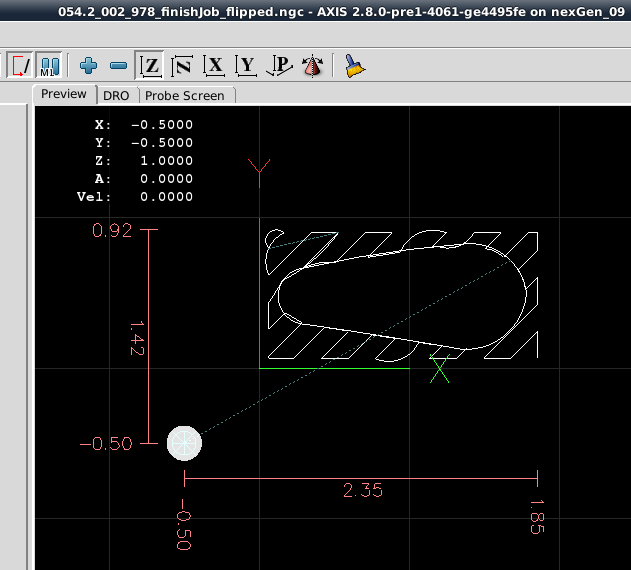This screenshot has width=631, height=570.
Task: Switch to the Y front view
Action: pos(246,66)
